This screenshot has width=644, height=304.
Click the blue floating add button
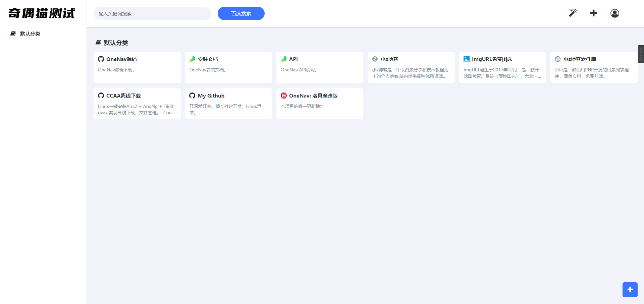[x=630, y=290]
